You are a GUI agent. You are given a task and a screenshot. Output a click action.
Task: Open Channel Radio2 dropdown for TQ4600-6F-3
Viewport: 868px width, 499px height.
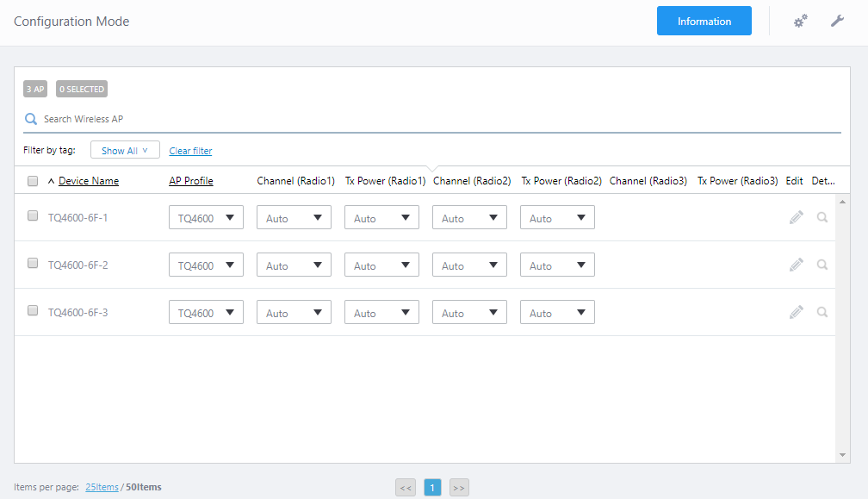(469, 312)
